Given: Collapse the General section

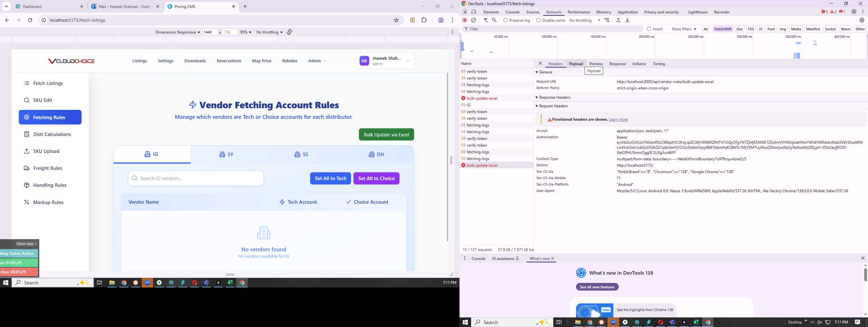Looking at the screenshot, I should click(536, 72).
